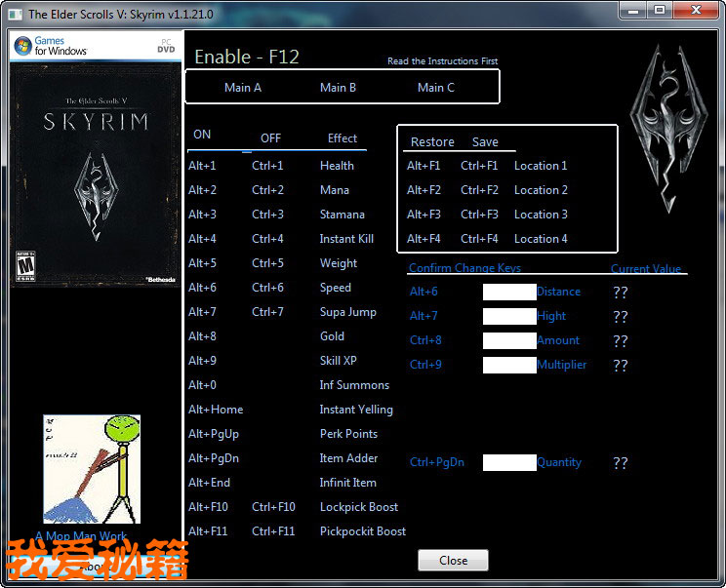Click the Save column header
The width and height of the screenshot is (726, 588).
[x=485, y=141]
